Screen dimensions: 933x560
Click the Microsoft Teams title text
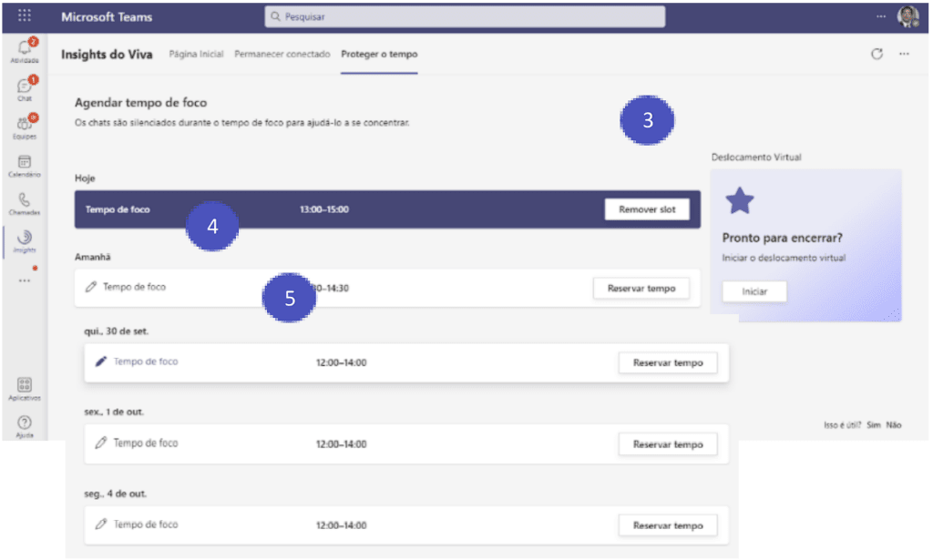[x=107, y=16]
